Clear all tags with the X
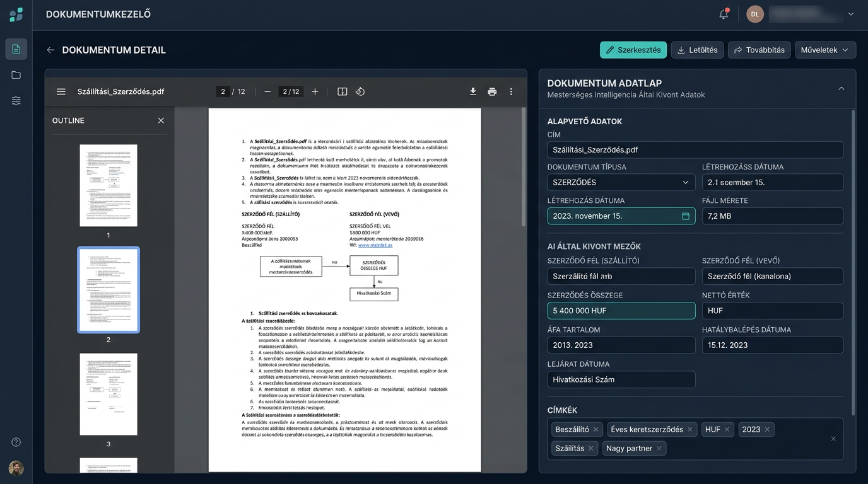This screenshot has height=484, width=868. [833, 439]
